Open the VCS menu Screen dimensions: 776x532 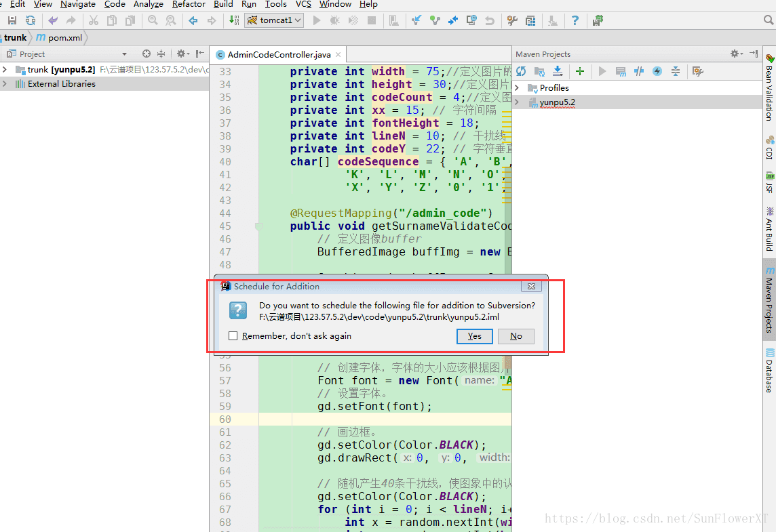[x=303, y=4]
